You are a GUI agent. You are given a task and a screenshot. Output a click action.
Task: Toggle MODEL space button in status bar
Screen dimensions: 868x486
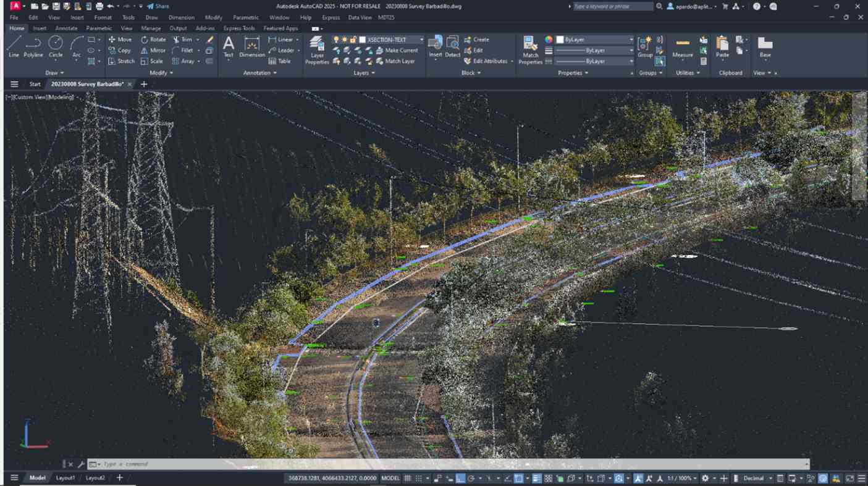click(x=390, y=479)
